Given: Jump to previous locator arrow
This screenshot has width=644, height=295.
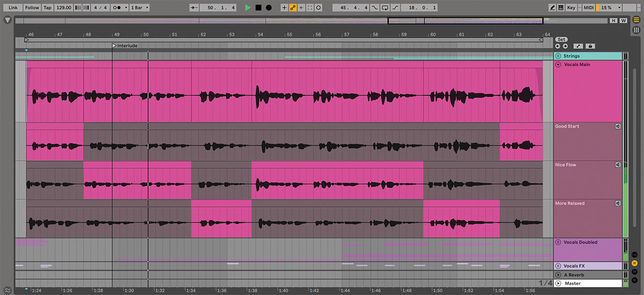Looking at the screenshot, I should coord(558,46).
